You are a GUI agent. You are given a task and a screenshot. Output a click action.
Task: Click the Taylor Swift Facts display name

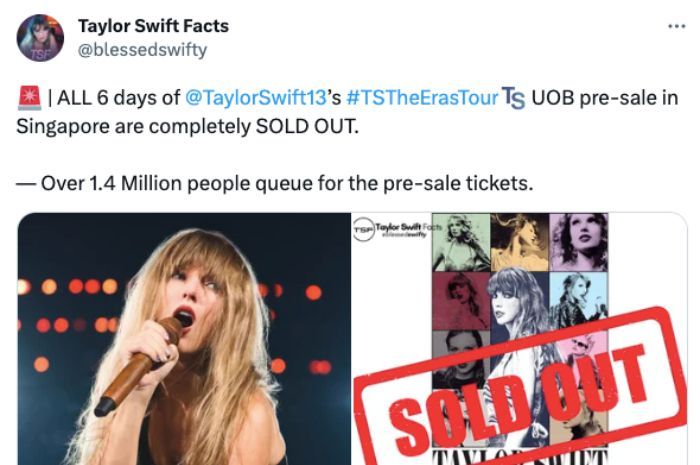coord(153,26)
